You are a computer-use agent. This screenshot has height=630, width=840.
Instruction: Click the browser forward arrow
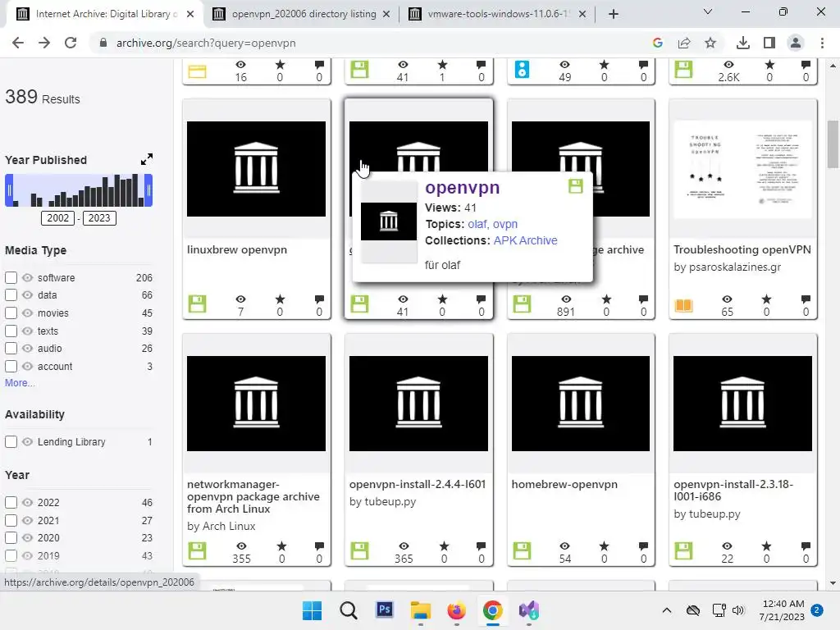[x=44, y=43]
